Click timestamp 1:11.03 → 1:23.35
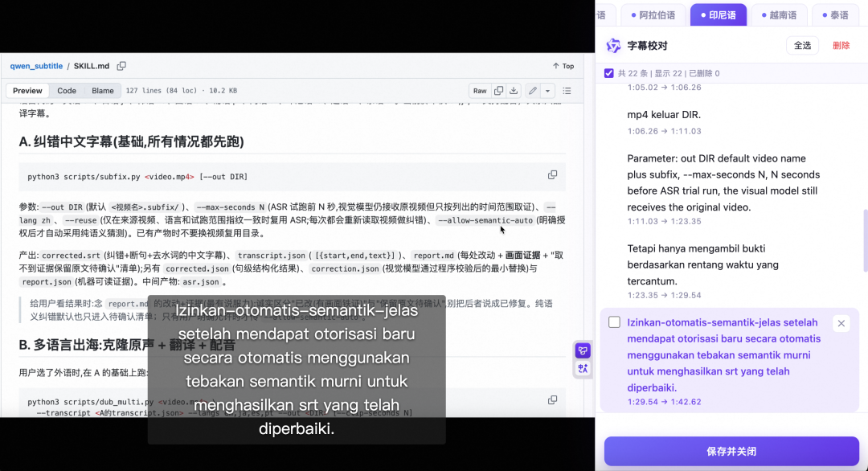This screenshot has height=471, width=868. pyautogui.click(x=665, y=221)
